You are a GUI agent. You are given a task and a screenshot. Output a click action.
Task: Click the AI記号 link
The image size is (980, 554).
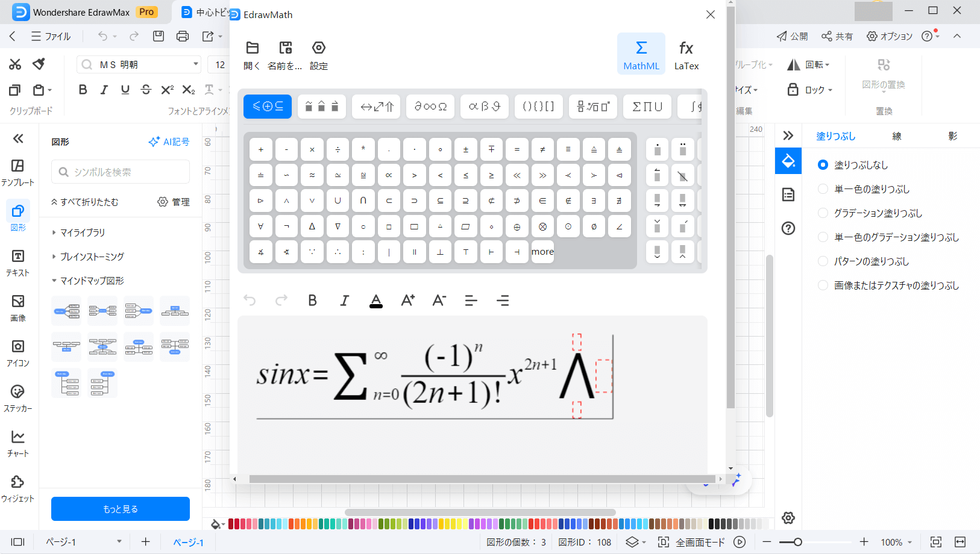169,142
